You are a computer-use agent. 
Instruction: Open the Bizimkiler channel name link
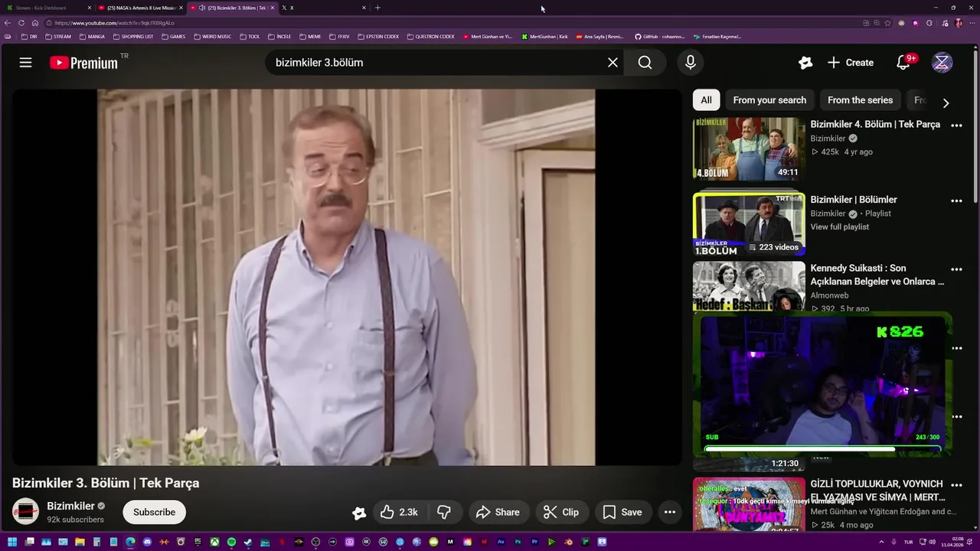point(70,506)
